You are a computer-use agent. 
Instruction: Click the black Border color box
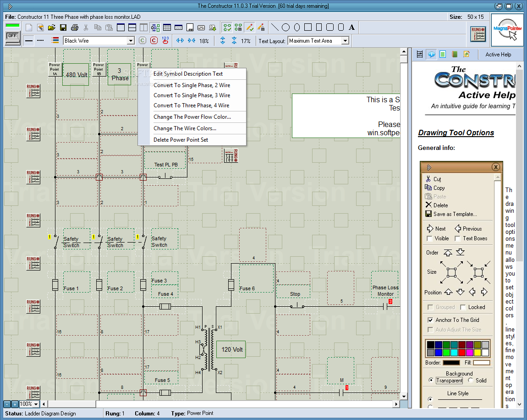(x=451, y=363)
